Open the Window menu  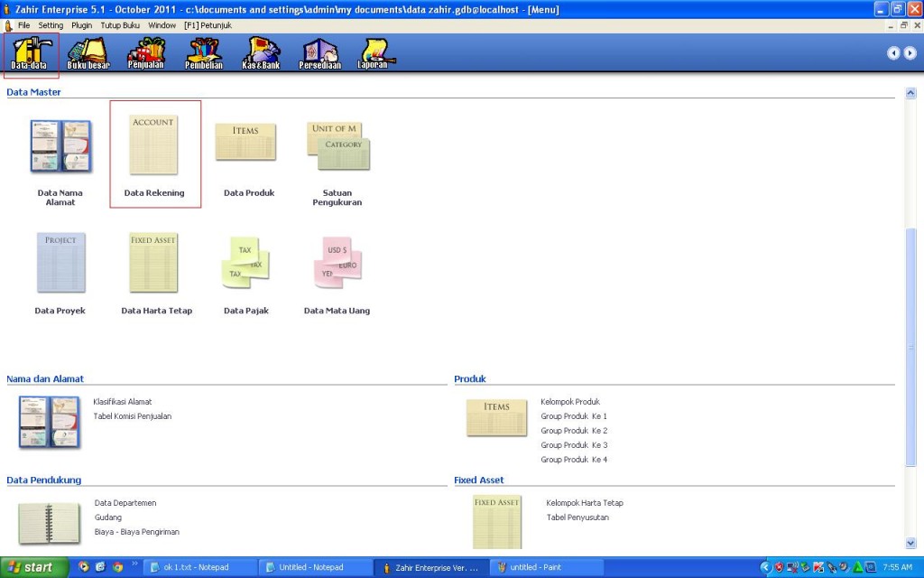[162, 25]
